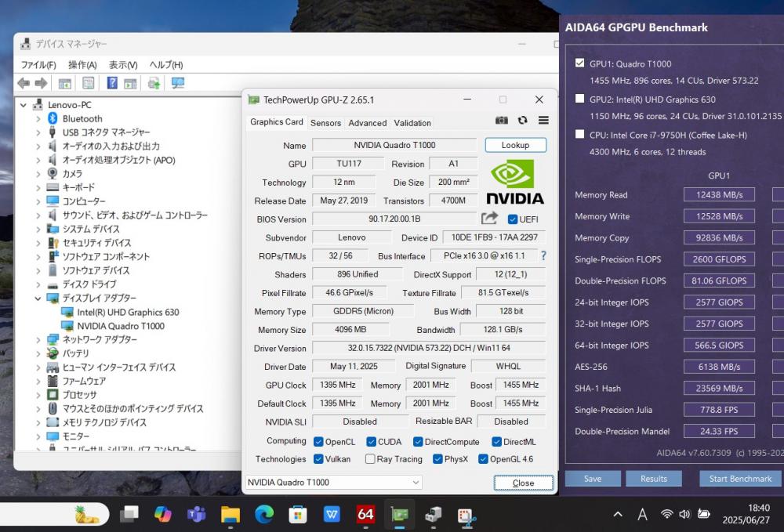Viewport: 784px width, 532px height.
Task: Click the Wi-Fi system tray icon
Action: point(666,514)
